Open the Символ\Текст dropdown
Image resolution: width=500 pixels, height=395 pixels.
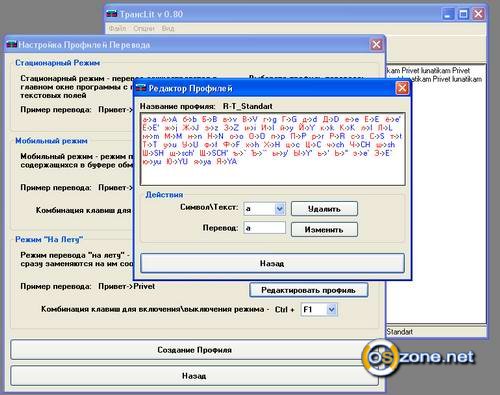pyautogui.click(x=280, y=209)
